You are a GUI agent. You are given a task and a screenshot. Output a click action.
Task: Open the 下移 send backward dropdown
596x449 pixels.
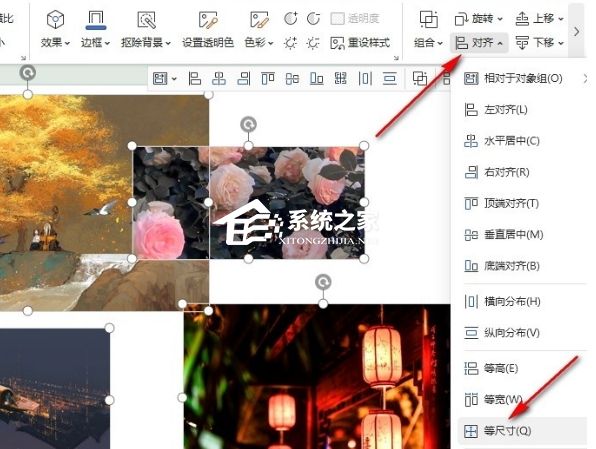[x=539, y=43]
